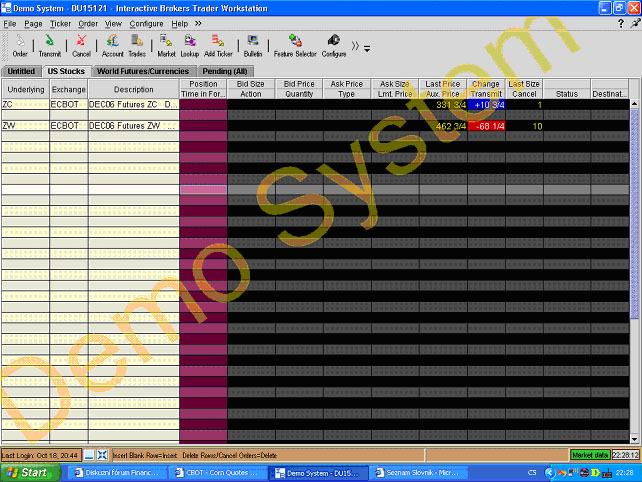Viewport: 642px width, 482px height.
Task: Expand the menu bar overflow chevrons
Action: (x=198, y=23)
